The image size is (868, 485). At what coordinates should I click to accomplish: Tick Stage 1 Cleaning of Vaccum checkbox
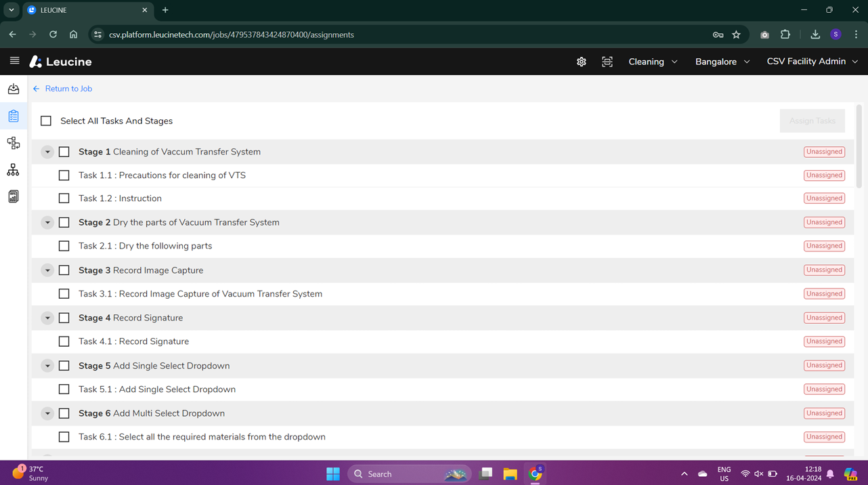64,152
